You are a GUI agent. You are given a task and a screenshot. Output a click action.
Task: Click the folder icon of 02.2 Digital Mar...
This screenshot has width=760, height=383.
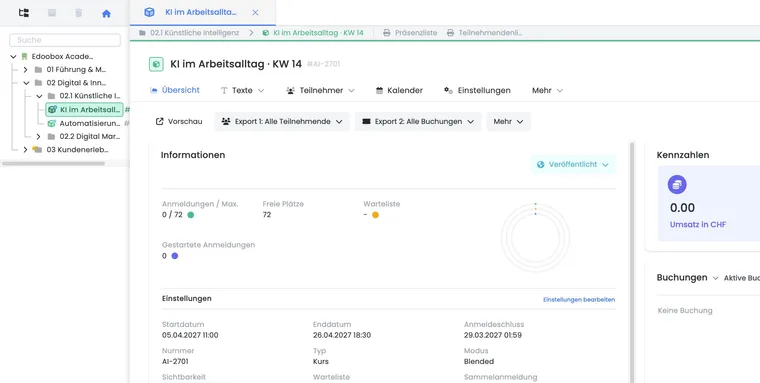51,137
